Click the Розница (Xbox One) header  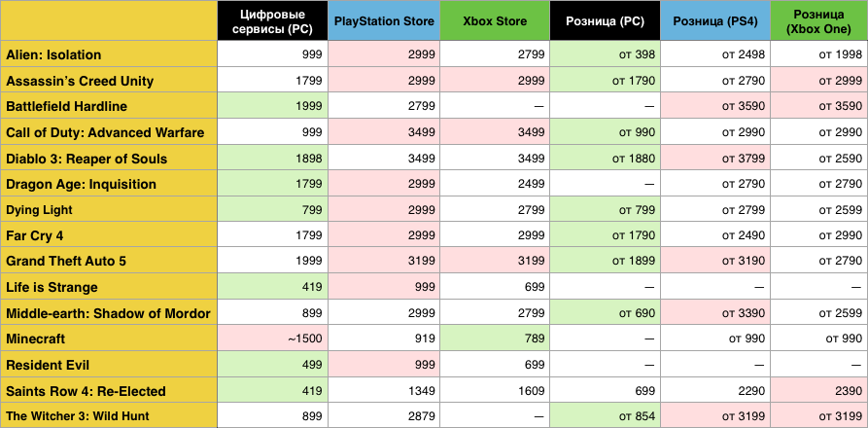point(818,20)
